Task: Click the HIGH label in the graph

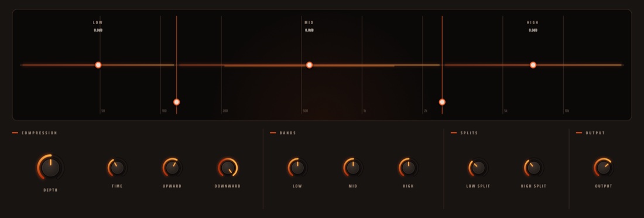Action: click(533, 23)
